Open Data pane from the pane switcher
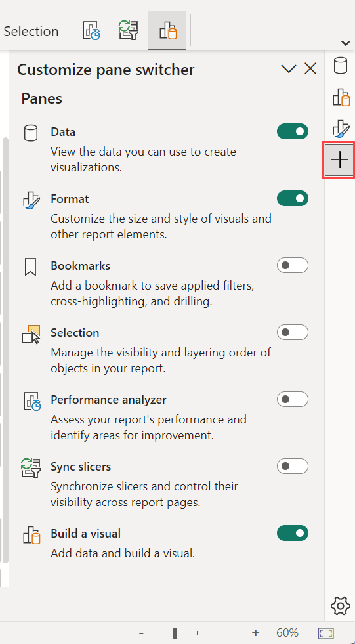This screenshot has width=355, height=644. pyautogui.click(x=340, y=66)
